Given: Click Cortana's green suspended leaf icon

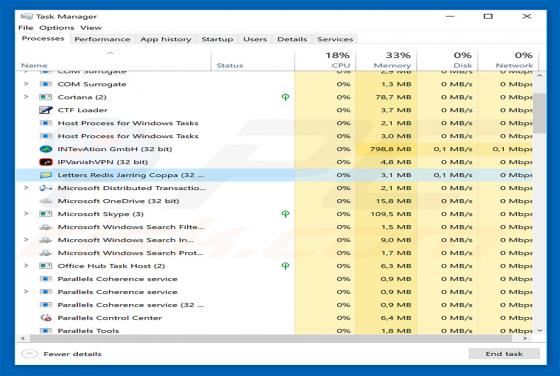Looking at the screenshot, I should pos(285,97).
